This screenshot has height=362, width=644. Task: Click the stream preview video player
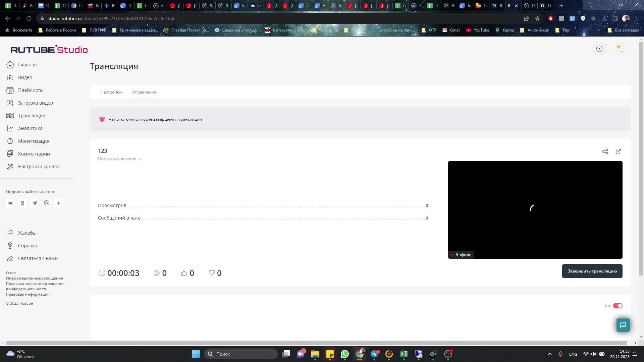point(535,209)
